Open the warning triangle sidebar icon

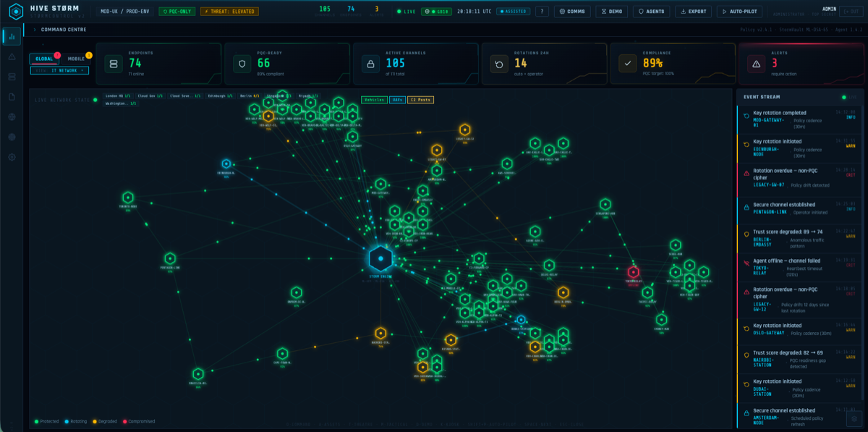pyautogui.click(x=12, y=56)
